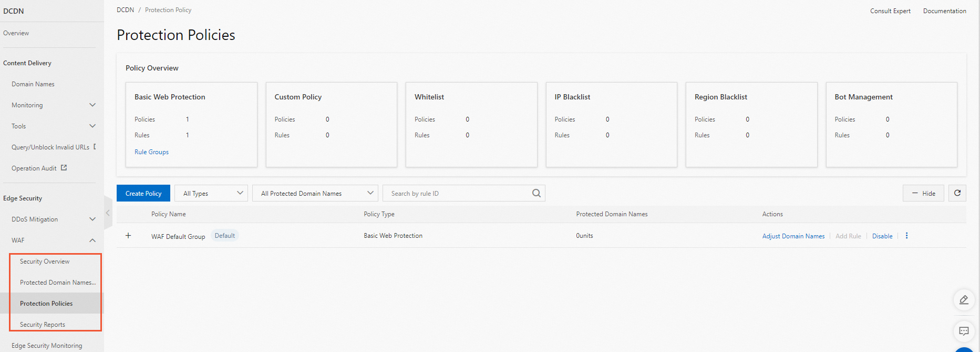
Task: Expand the DDoS Mitigation chevron
Action: [x=92, y=219]
